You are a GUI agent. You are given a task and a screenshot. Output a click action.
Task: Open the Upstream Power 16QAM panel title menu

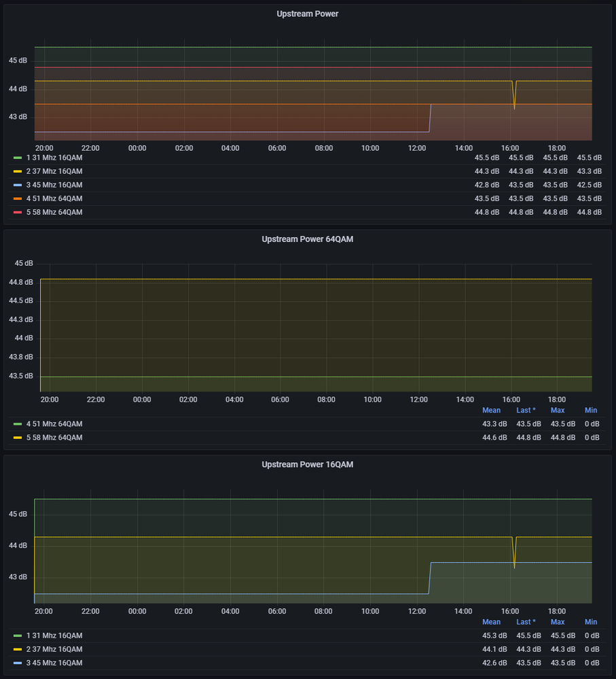pos(307,464)
